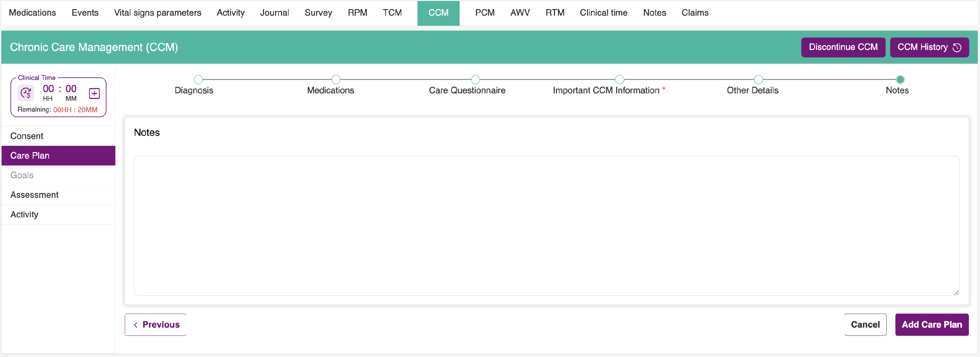Go to Other Details step circle

(x=758, y=79)
